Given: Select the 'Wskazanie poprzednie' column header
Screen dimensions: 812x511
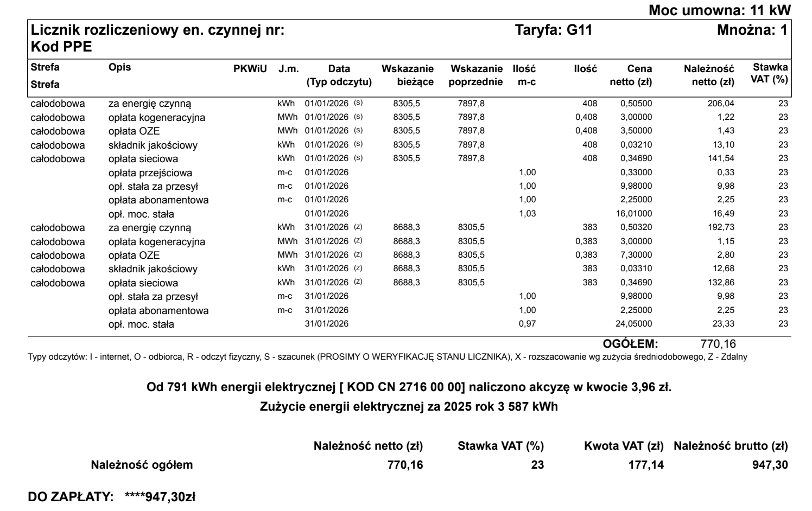Looking at the screenshot, I should point(476,75).
